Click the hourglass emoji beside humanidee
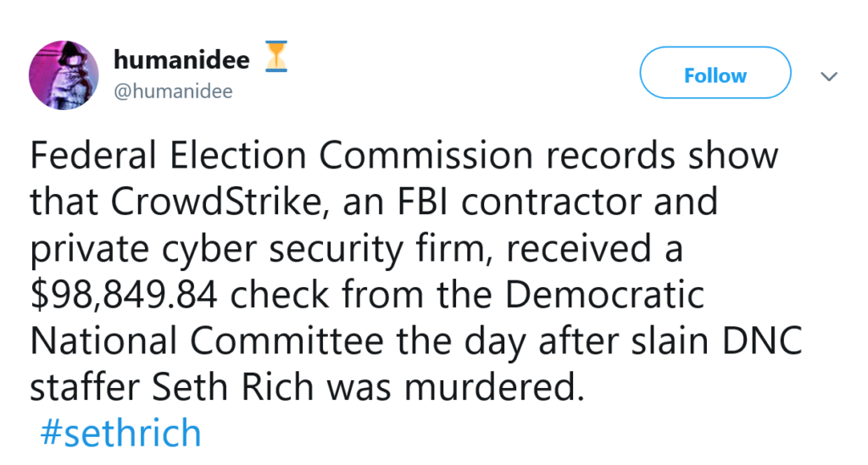Image resolution: width=868 pixels, height=465 pixels. coord(276,58)
